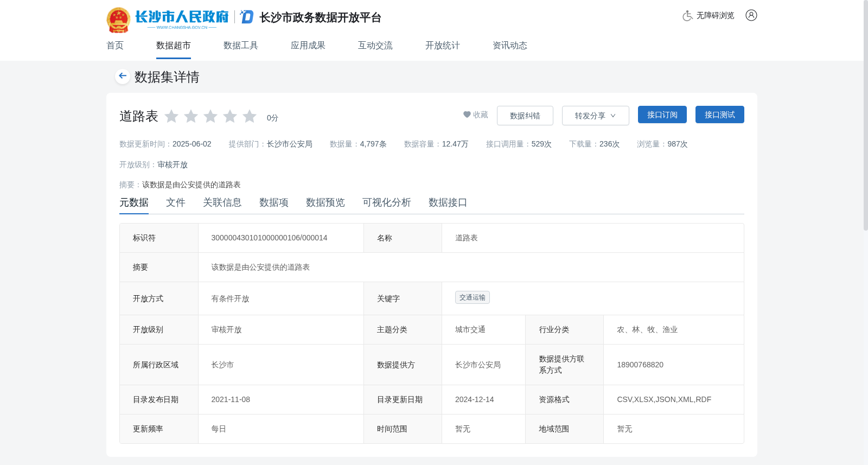Click the 长沙市 administrative region value

(222, 365)
